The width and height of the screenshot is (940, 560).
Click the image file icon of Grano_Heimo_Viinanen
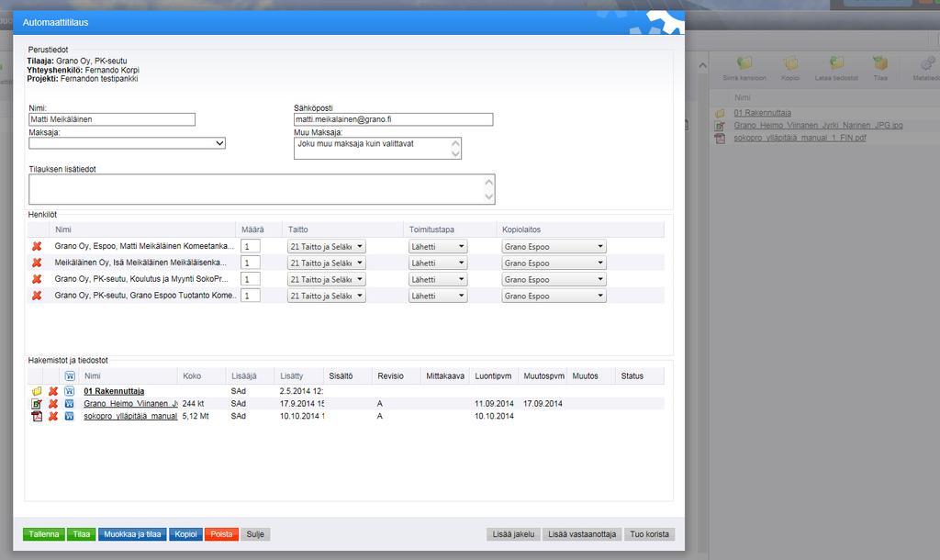tap(37, 404)
